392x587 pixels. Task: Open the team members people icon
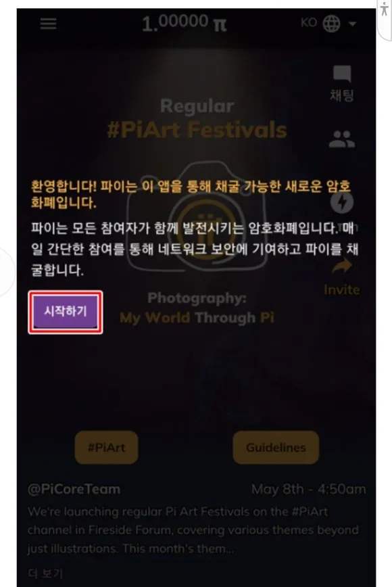point(342,139)
